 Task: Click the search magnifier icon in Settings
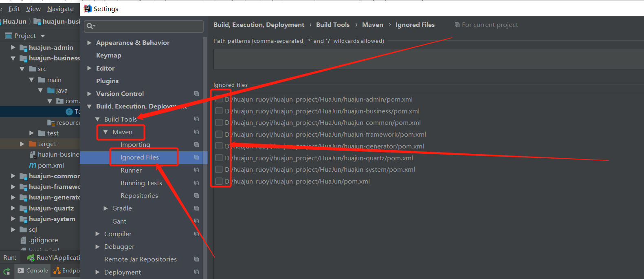tap(90, 26)
